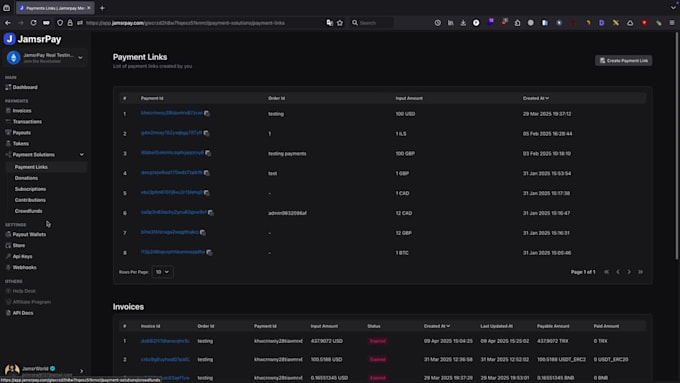Click the site lock security icon

click(70, 23)
